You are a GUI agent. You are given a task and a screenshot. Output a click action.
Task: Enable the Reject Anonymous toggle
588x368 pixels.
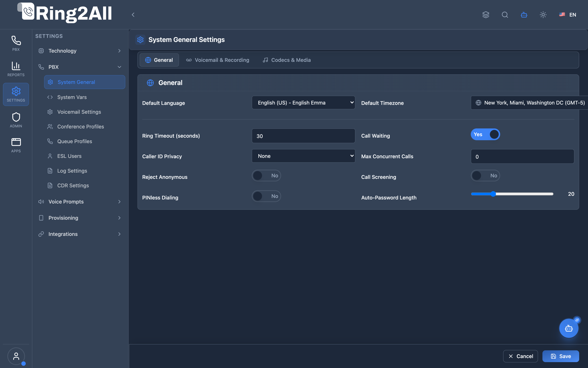[x=266, y=176]
